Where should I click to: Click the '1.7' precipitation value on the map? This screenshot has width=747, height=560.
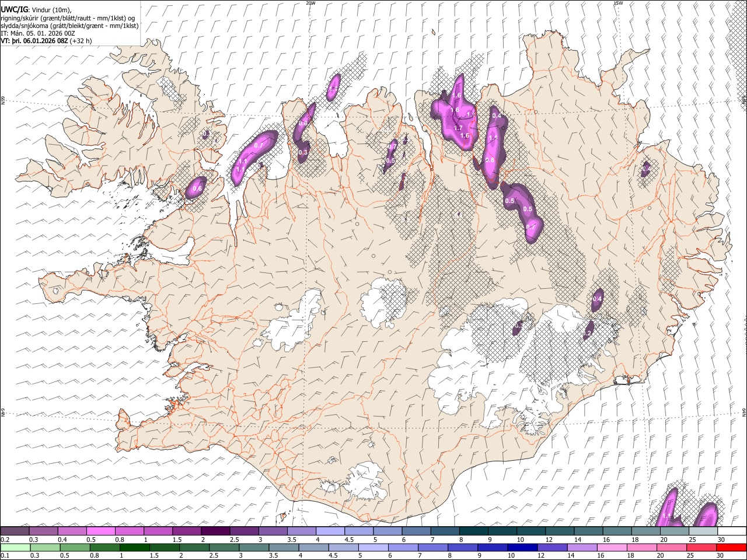458,128
